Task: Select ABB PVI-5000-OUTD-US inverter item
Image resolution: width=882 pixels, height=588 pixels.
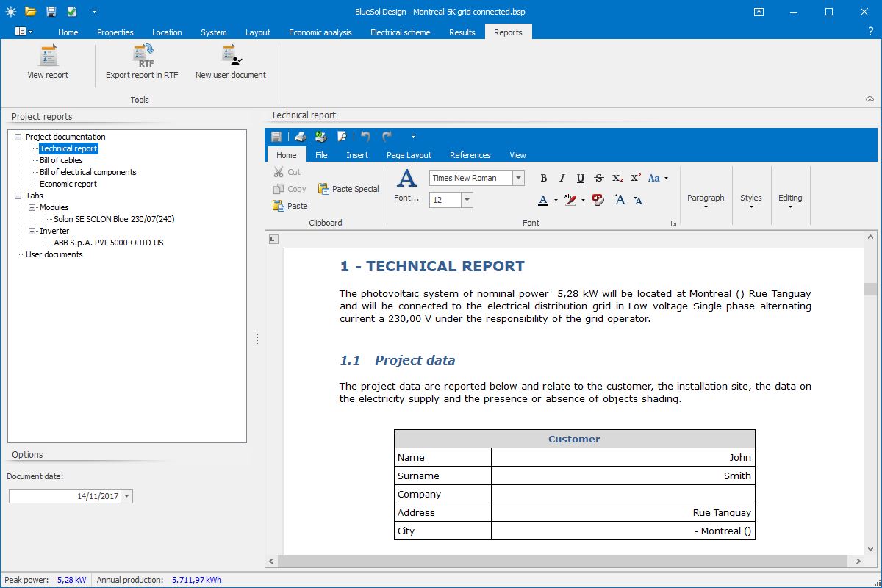Action: [x=109, y=243]
